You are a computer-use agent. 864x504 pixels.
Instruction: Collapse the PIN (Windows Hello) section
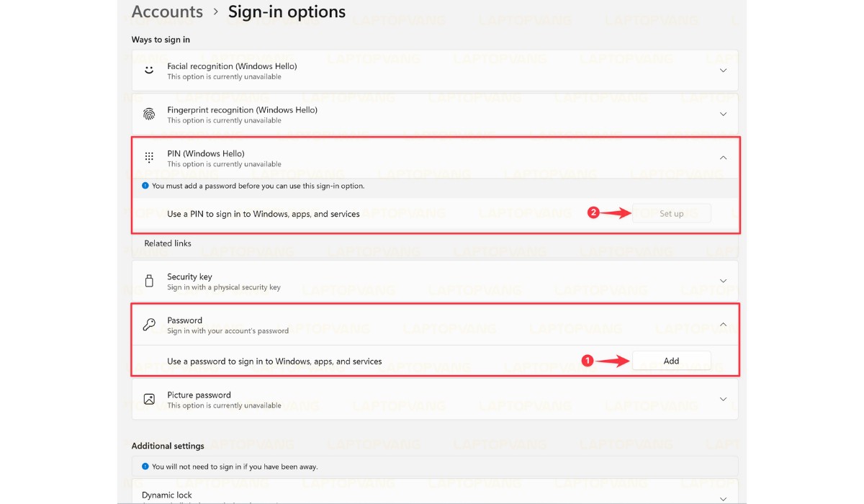(x=724, y=158)
